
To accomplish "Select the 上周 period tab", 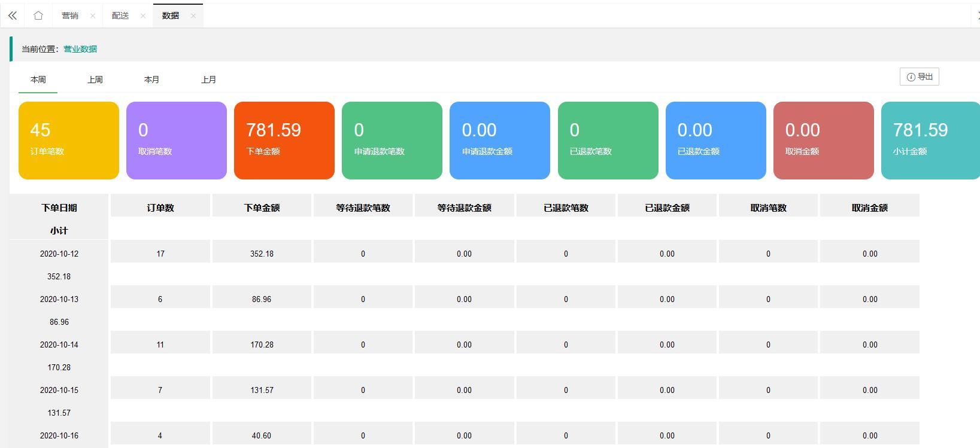I will (95, 80).
